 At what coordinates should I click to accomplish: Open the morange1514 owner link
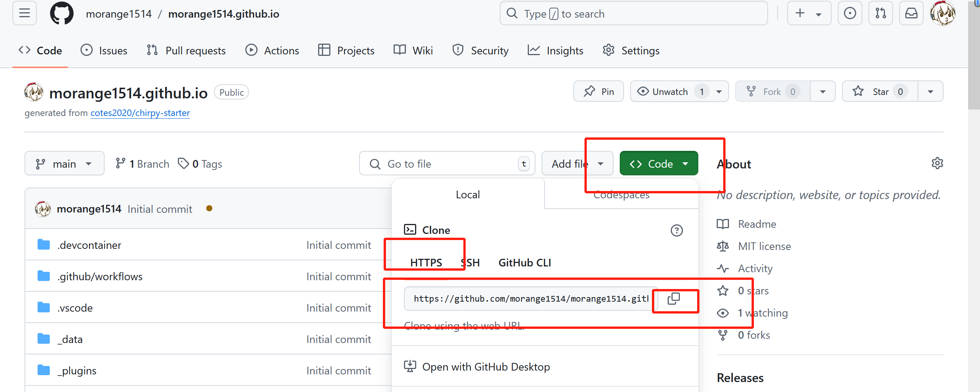point(119,14)
